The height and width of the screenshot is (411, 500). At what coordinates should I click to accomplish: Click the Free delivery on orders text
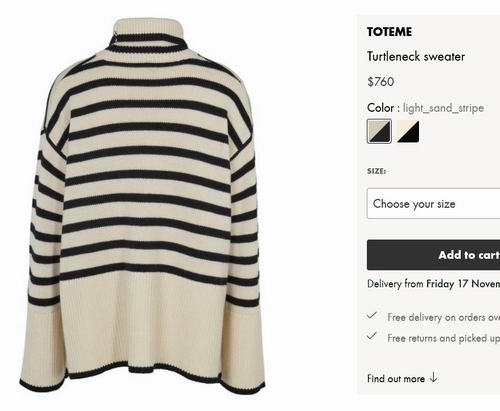(x=444, y=317)
